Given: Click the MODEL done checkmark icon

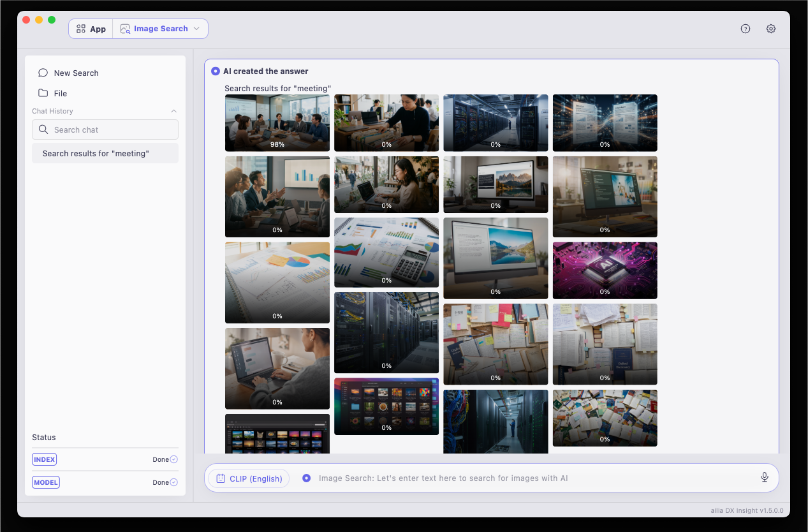Looking at the screenshot, I should [x=174, y=482].
